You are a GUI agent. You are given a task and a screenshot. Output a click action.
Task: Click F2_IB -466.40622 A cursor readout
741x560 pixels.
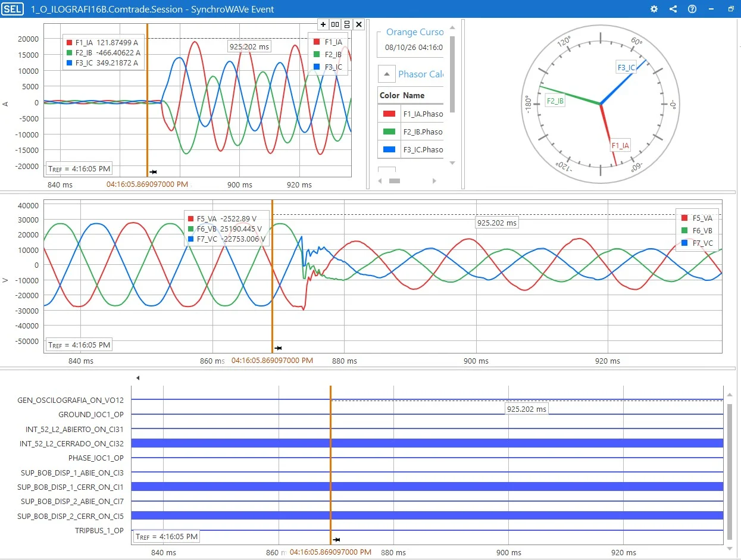(103, 53)
